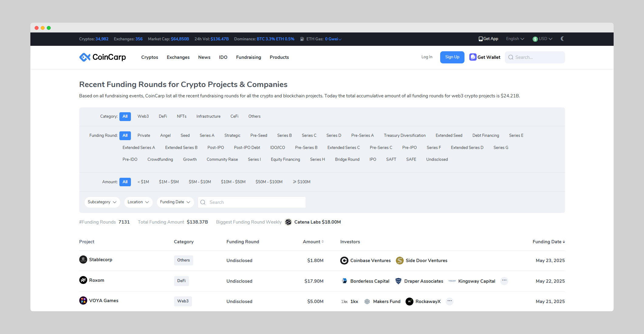
Task: Click the Sign Up button
Action: (x=452, y=57)
